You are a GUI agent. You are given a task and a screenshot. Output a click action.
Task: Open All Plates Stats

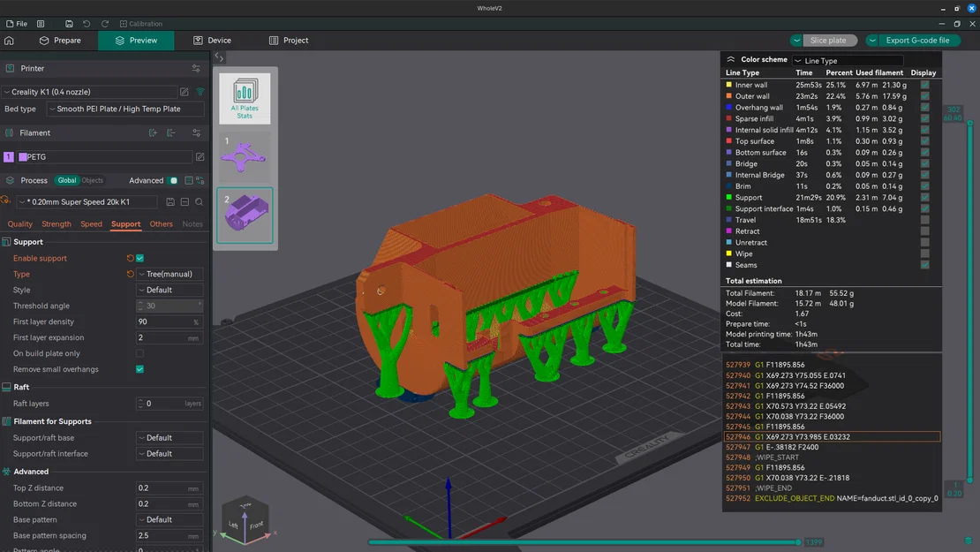(245, 98)
